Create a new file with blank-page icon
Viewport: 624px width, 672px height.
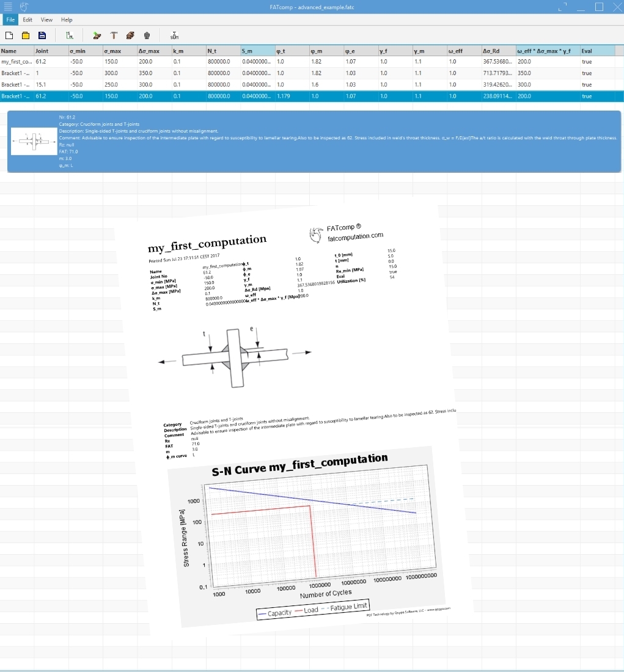(9, 35)
